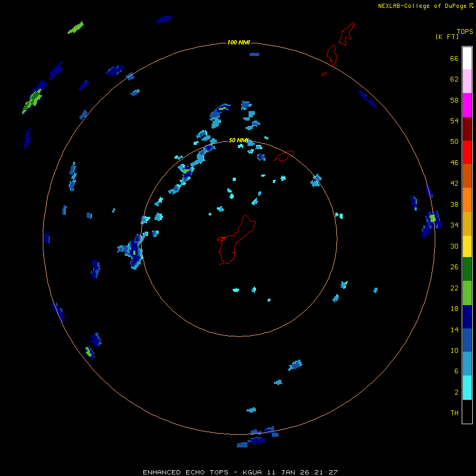Select the burnt orange 46 kft swatch
This screenshot has width=476, height=476.
pyautogui.click(x=467, y=176)
